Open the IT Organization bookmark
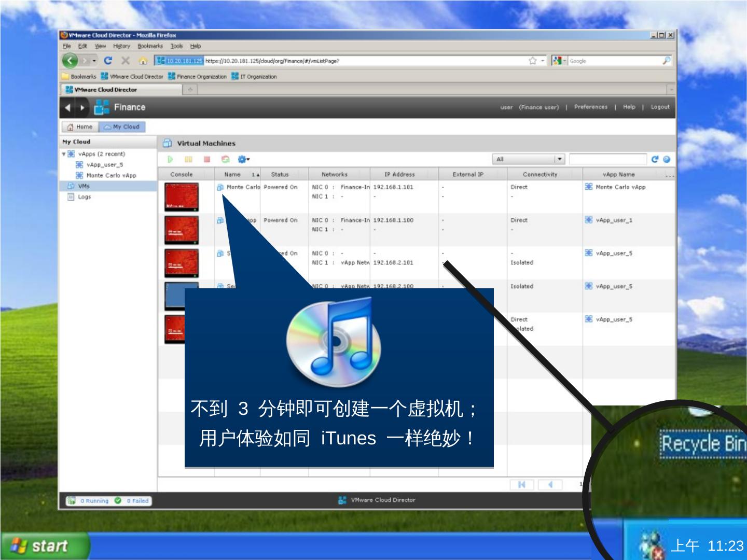747x560 pixels. tap(255, 77)
